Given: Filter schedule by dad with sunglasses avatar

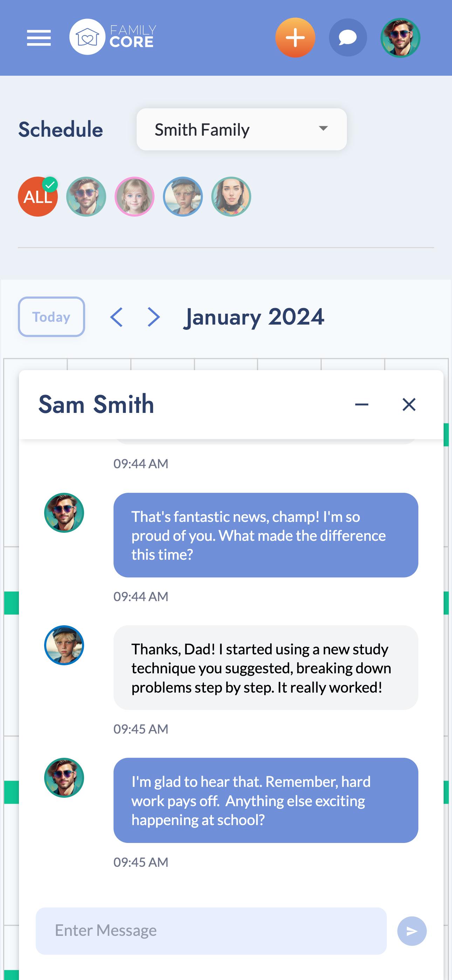Looking at the screenshot, I should point(86,197).
